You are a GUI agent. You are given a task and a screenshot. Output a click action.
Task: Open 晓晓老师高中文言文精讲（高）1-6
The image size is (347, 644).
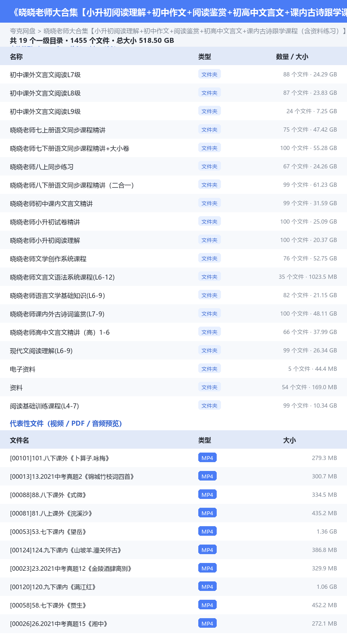click(x=60, y=332)
